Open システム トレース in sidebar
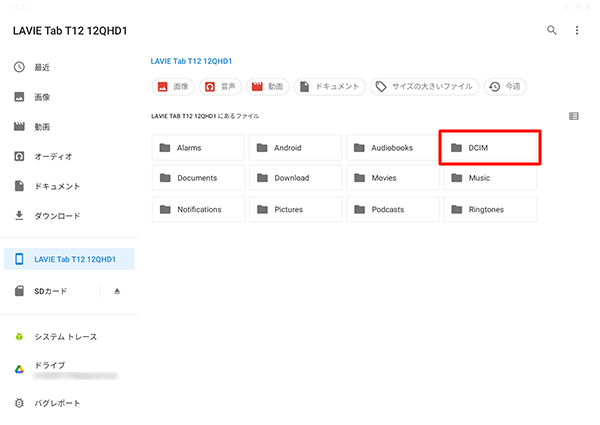The image size is (600, 425). [x=69, y=337]
